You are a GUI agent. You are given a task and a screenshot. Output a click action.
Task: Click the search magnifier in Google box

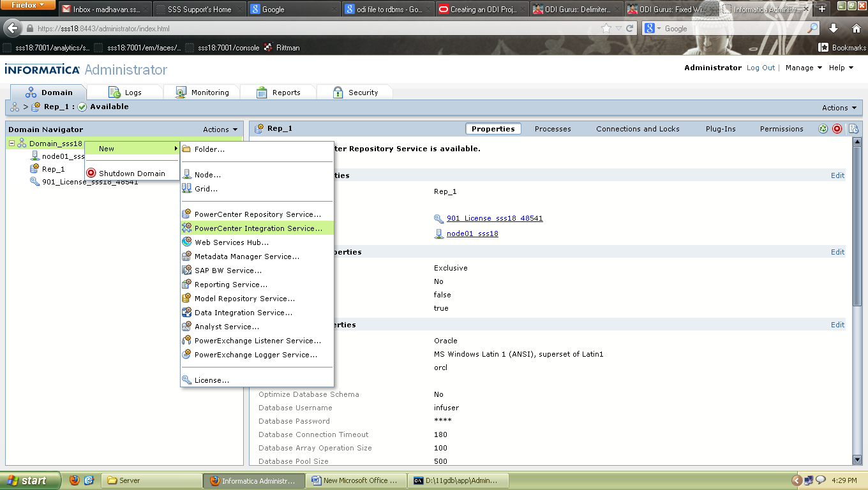(x=812, y=29)
